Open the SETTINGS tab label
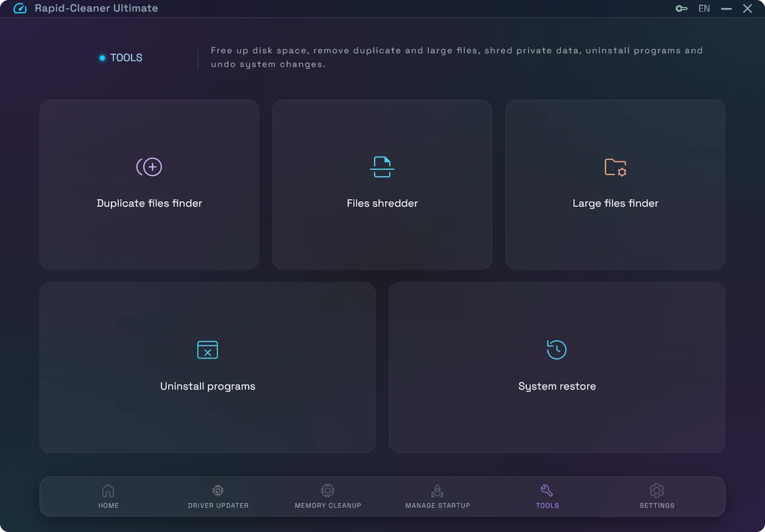The height and width of the screenshot is (532, 765). 658,506
